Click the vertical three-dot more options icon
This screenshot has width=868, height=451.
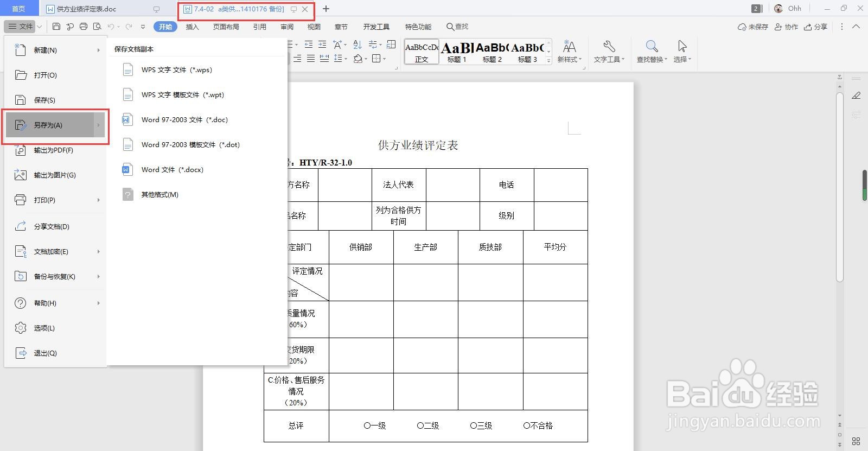[x=842, y=27]
